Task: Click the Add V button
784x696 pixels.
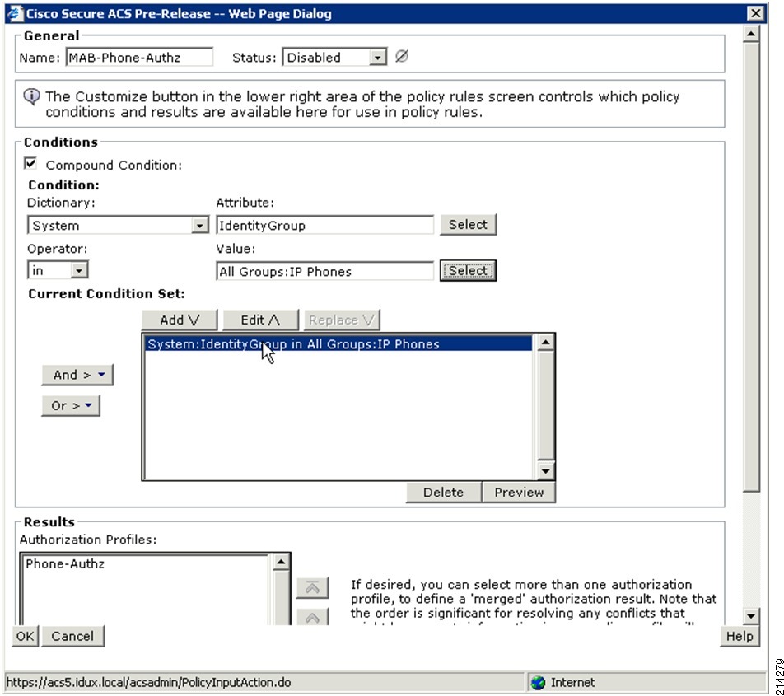Action: tap(180, 320)
